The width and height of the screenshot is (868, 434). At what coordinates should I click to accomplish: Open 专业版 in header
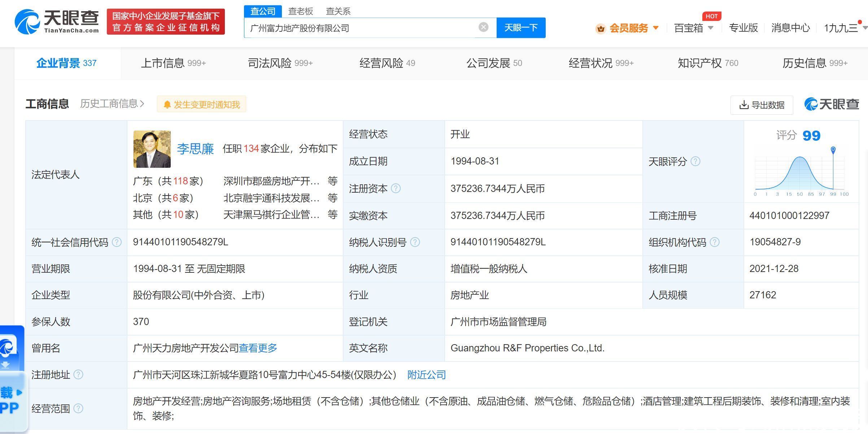click(743, 28)
